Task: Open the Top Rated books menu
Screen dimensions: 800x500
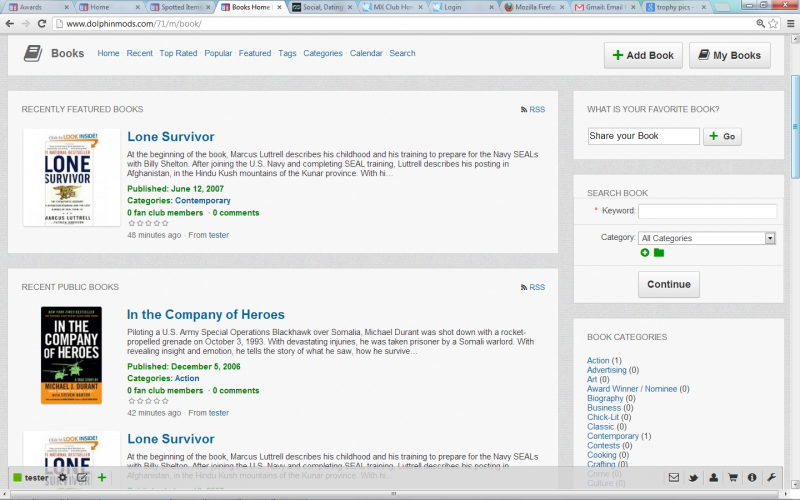Action: click(x=178, y=53)
